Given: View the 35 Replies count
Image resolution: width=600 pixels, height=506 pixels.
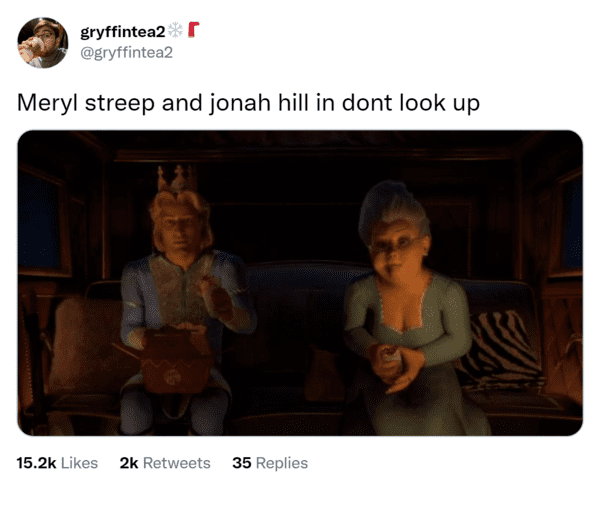Looking at the screenshot, I should coord(270,463).
